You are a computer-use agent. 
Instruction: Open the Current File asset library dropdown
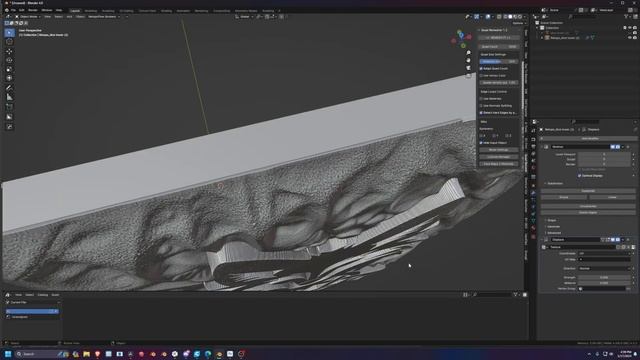(x=33, y=302)
